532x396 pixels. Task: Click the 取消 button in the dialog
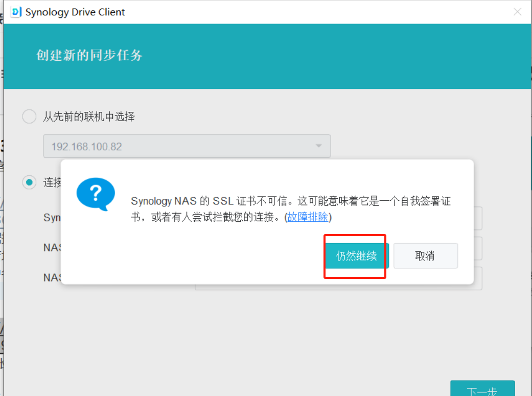tap(426, 255)
